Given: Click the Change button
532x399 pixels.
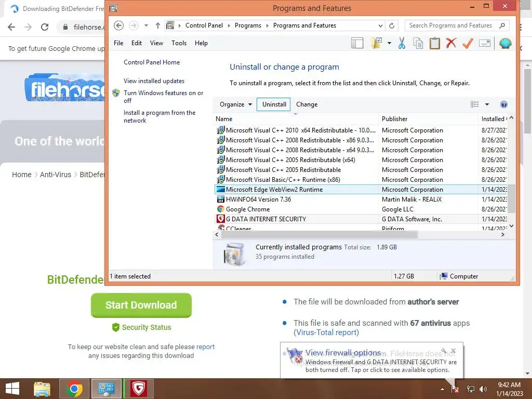Looking at the screenshot, I should click(x=307, y=104).
